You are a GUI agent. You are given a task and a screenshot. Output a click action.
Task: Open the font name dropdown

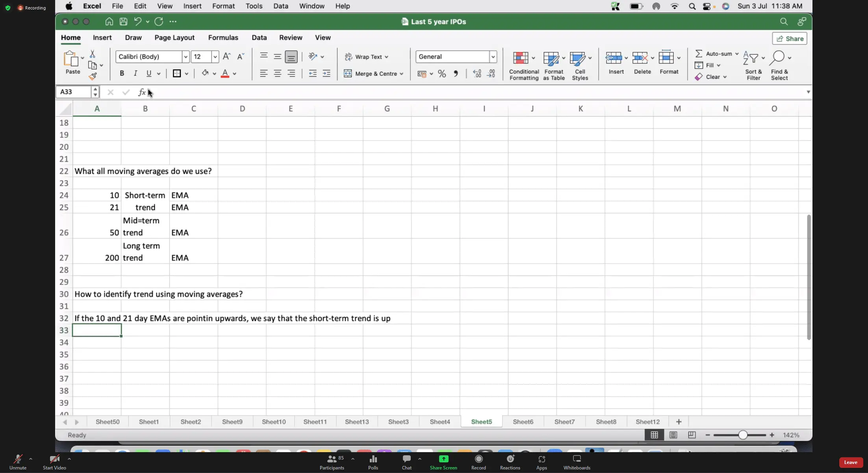(185, 57)
